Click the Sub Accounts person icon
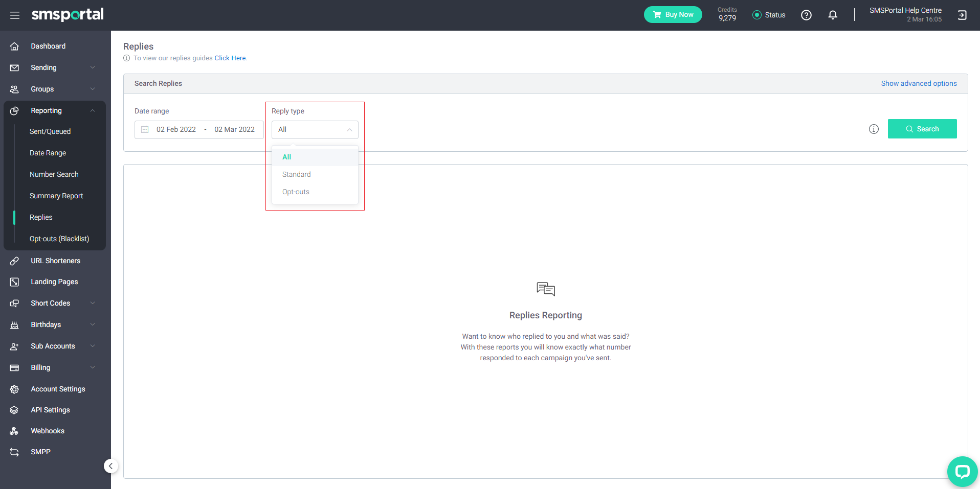Screen dimensions: 980x489 [x=14, y=346]
